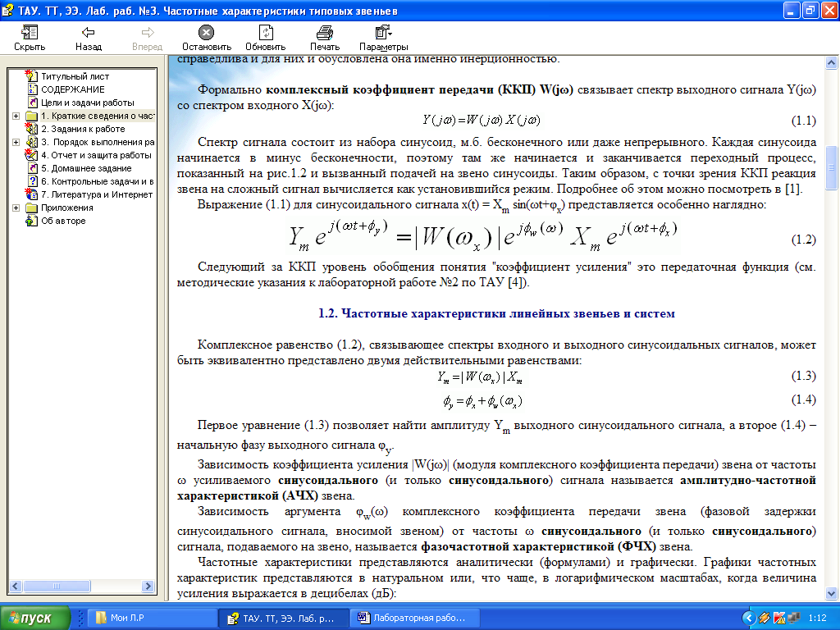Click the Kaspersky tray icon
840x630 pixels.
click(779, 619)
